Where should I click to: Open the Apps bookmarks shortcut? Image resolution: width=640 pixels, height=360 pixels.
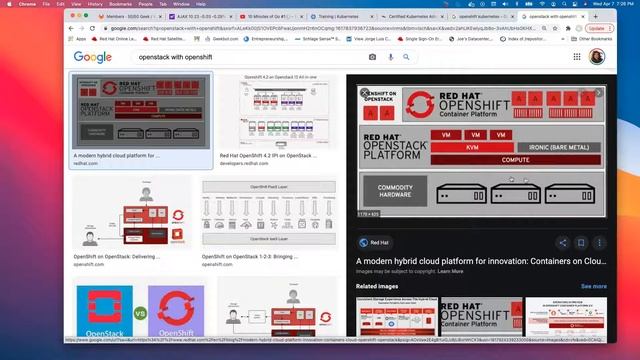pos(77,39)
